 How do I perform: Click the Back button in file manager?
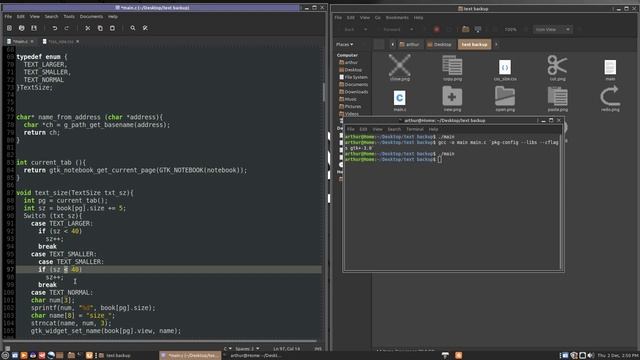pyautogui.click(x=350, y=29)
